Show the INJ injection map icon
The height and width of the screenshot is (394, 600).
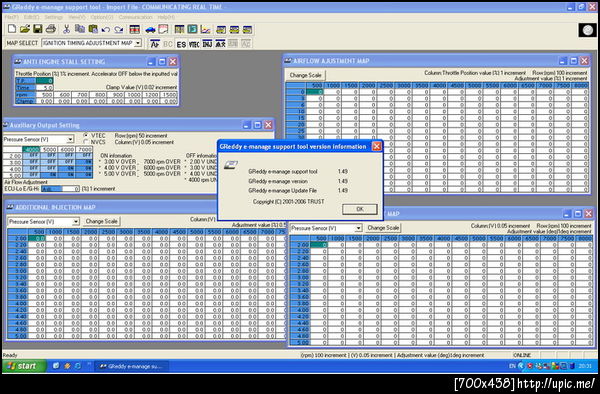pos(207,44)
